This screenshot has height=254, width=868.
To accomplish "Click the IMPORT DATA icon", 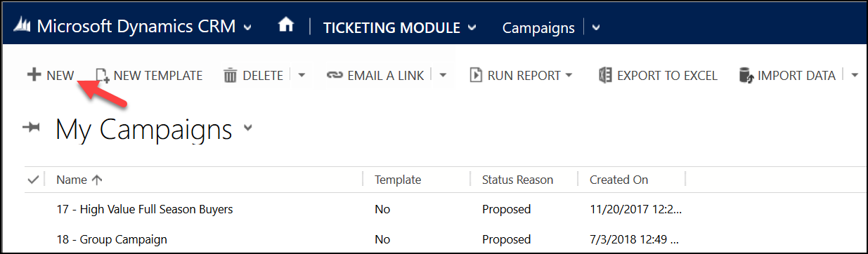I will [x=747, y=76].
